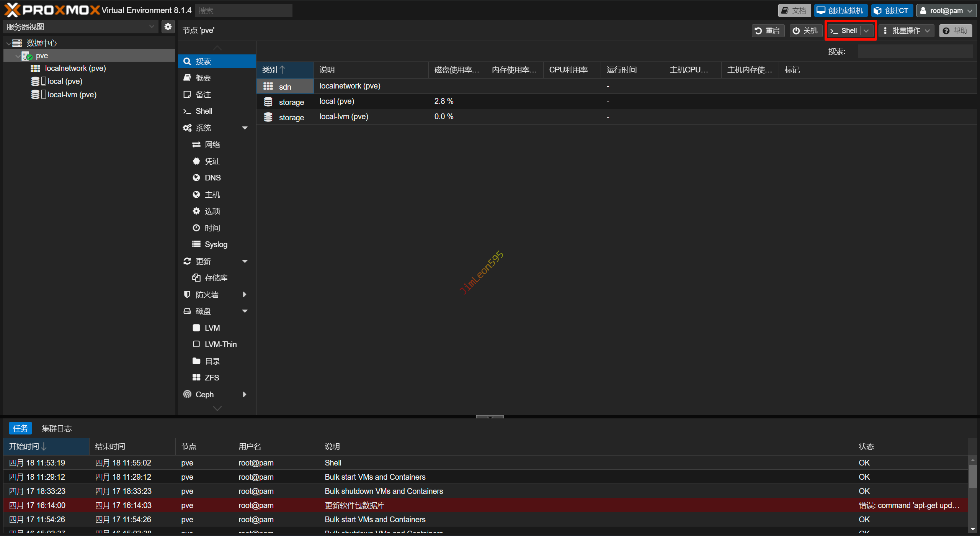Select the local-lvm (pve) storage in tree
980x536 pixels.
point(72,95)
